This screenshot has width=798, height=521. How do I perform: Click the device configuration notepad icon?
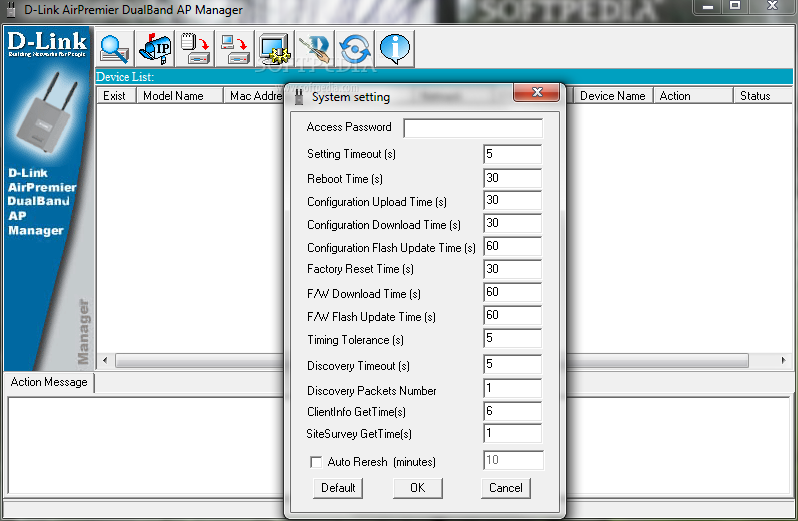click(195, 48)
